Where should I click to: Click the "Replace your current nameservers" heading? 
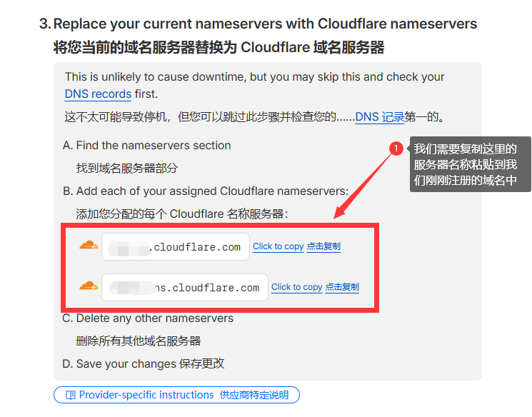(x=265, y=24)
